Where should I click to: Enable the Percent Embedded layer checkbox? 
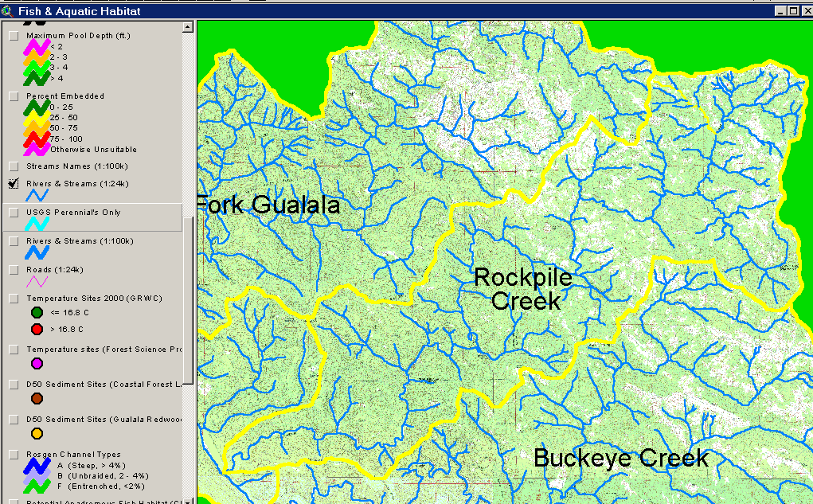tap(14, 96)
